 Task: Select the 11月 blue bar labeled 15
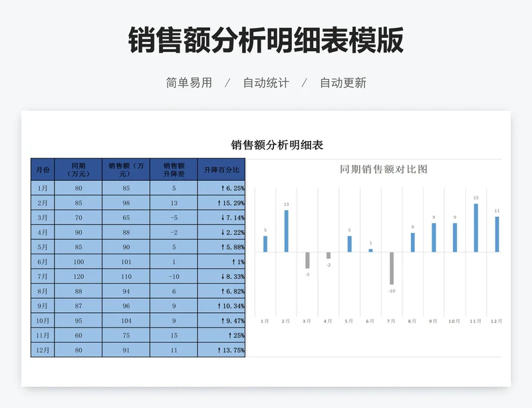(476, 228)
